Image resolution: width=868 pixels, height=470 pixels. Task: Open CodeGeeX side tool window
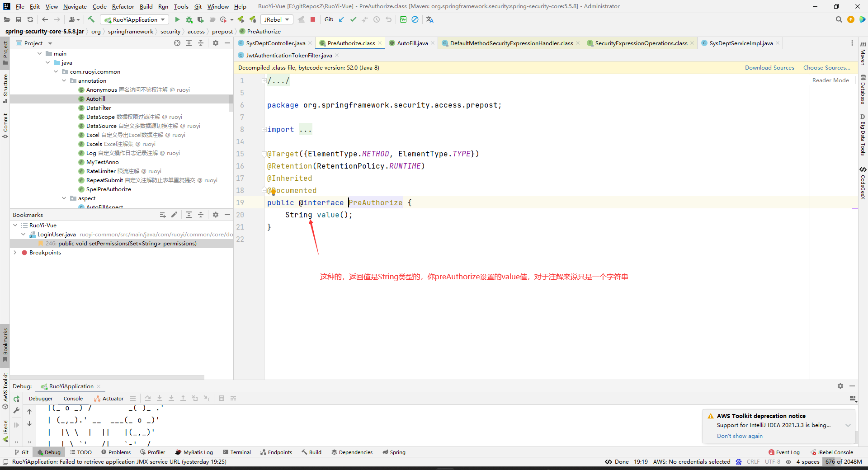[x=863, y=183]
